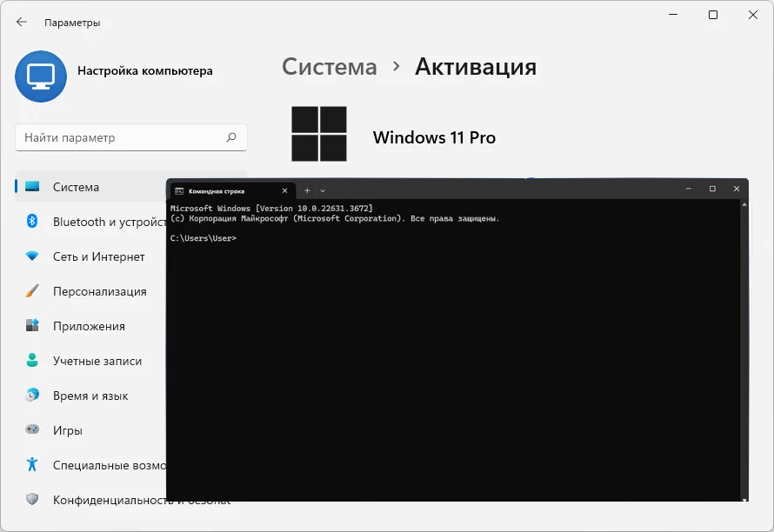Screen dimensions: 774x532
Task: Click the Командная строка tab icon
Action: tap(180, 190)
